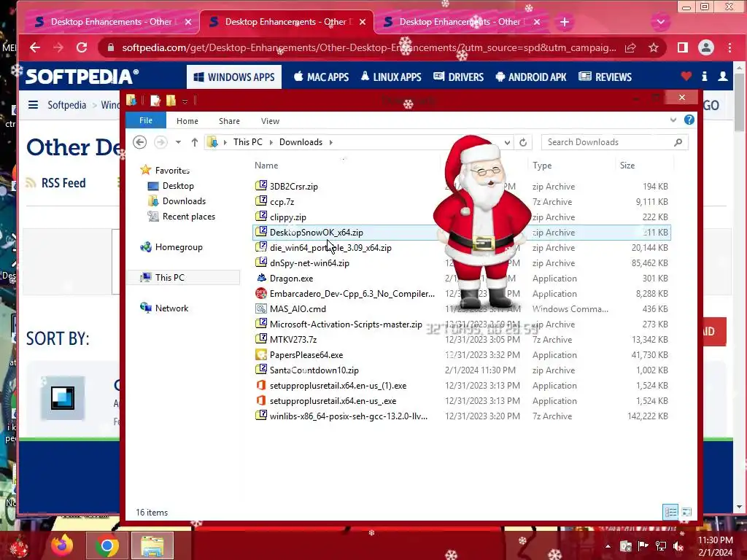Open the View ribbon tab

[x=270, y=121]
